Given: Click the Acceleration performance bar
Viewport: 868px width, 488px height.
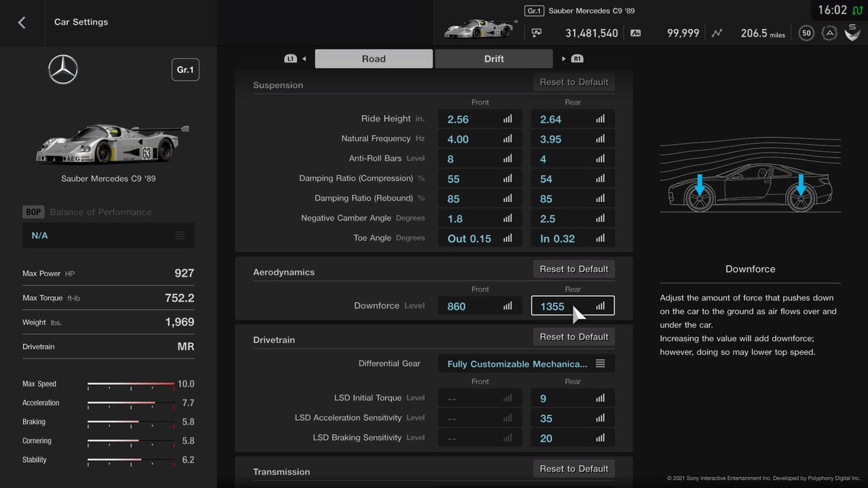Looking at the screenshot, I should (x=131, y=403).
